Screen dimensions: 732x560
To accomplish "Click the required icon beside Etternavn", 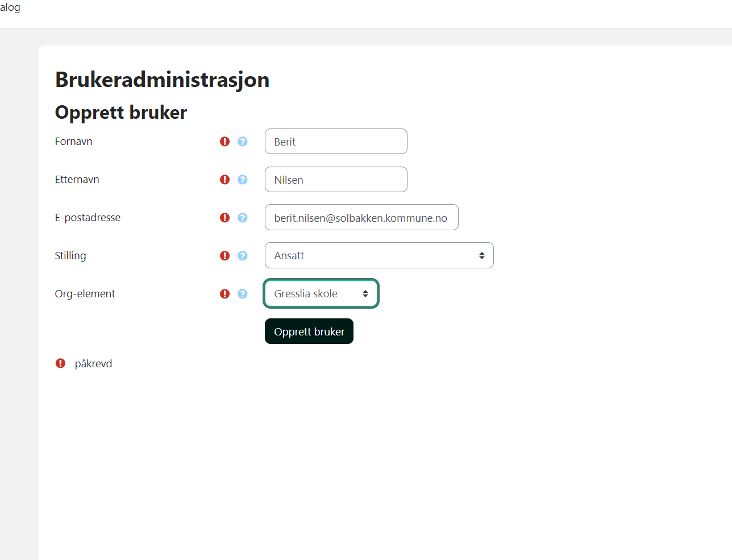I will [225, 180].
